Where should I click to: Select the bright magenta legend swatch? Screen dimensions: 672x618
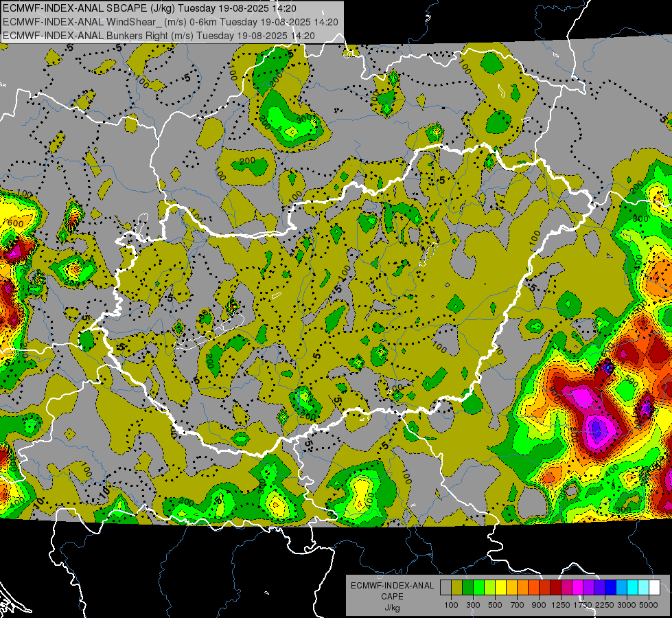(578, 588)
